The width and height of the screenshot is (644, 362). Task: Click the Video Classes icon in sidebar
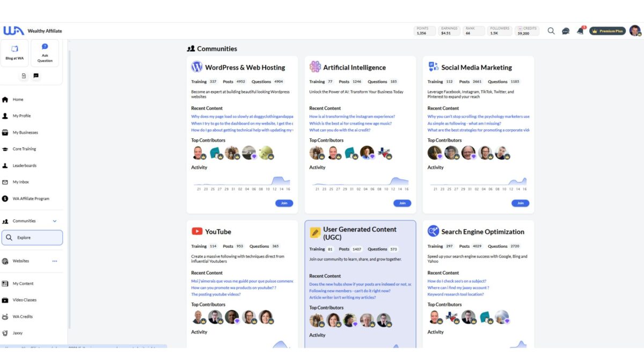click(x=5, y=300)
